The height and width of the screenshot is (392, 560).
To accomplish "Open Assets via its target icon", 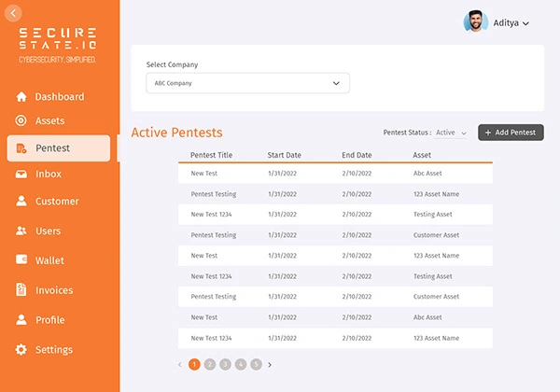I will (x=21, y=120).
